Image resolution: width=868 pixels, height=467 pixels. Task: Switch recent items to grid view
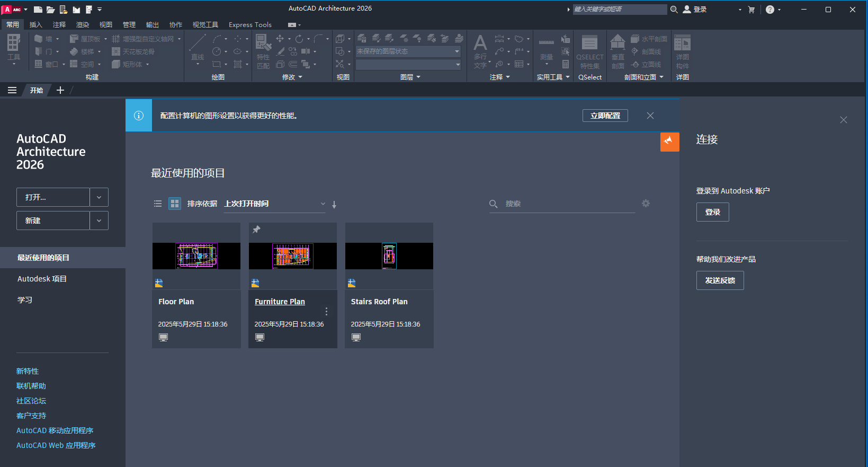click(x=175, y=204)
